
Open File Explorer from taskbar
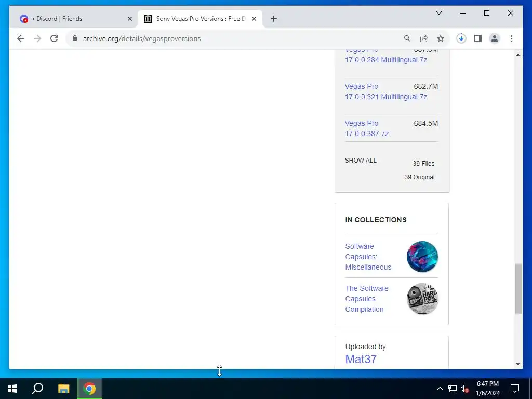63,389
